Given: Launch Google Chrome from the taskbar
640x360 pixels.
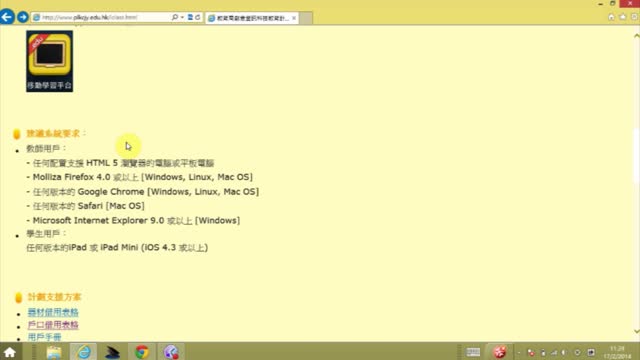Looking at the screenshot, I should point(142,352).
